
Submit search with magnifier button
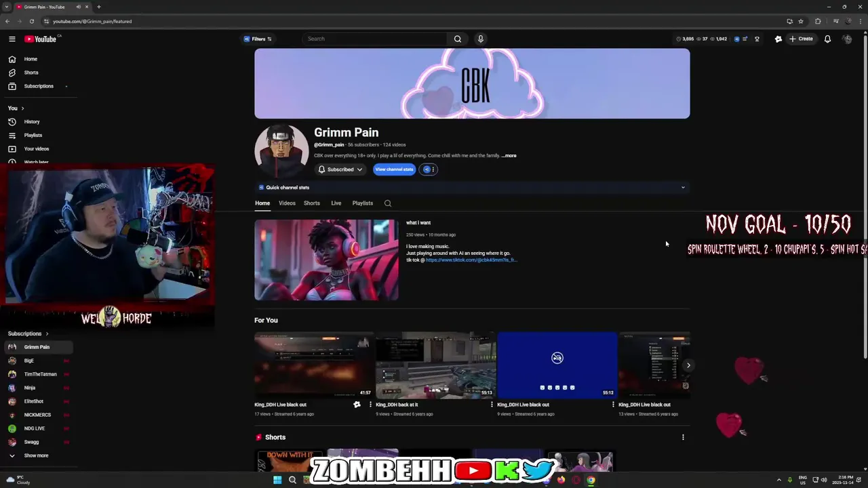point(458,39)
